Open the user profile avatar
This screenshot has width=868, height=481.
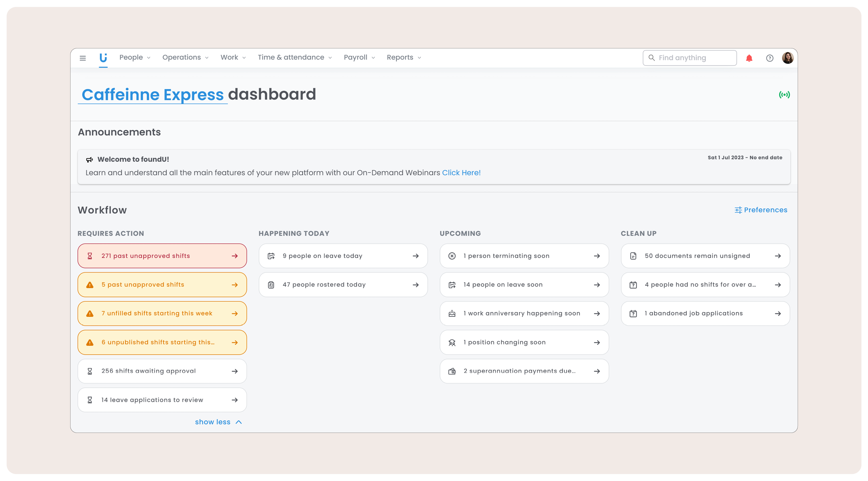(x=788, y=58)
